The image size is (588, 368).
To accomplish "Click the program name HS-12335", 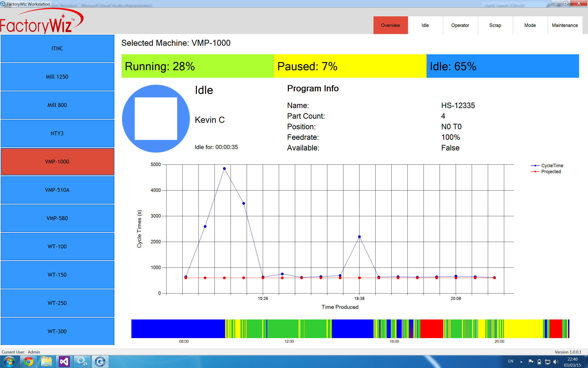I will [x=458, y=105].
